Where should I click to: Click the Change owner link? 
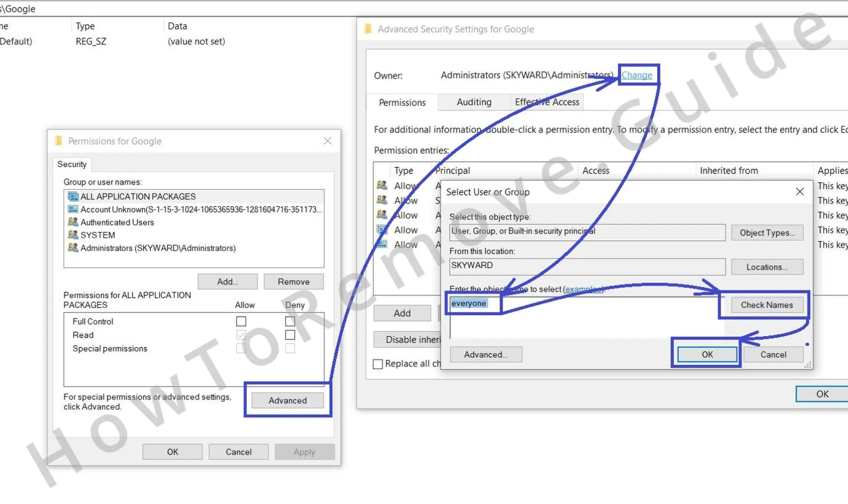(x=637, y=75)
